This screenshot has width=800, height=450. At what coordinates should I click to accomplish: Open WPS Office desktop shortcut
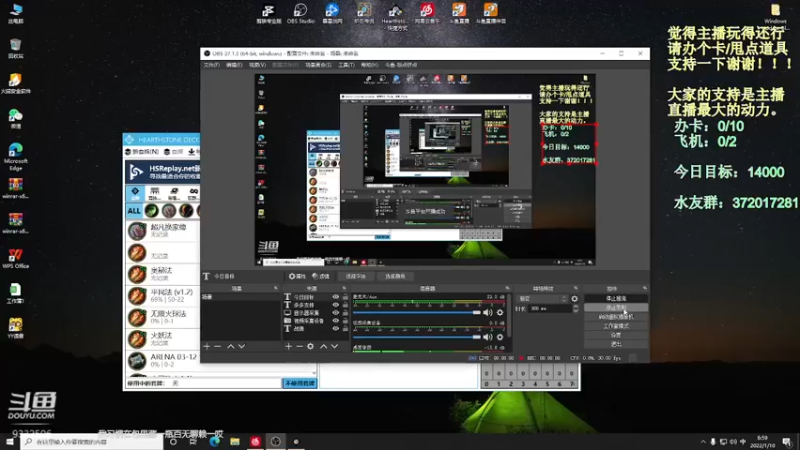(15, 258)
